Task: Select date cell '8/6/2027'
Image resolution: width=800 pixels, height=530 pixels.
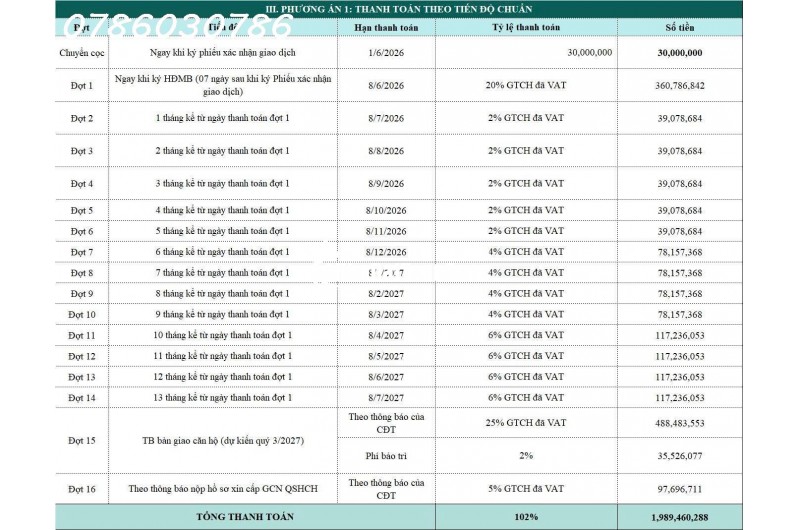Action: coord(386,377)
